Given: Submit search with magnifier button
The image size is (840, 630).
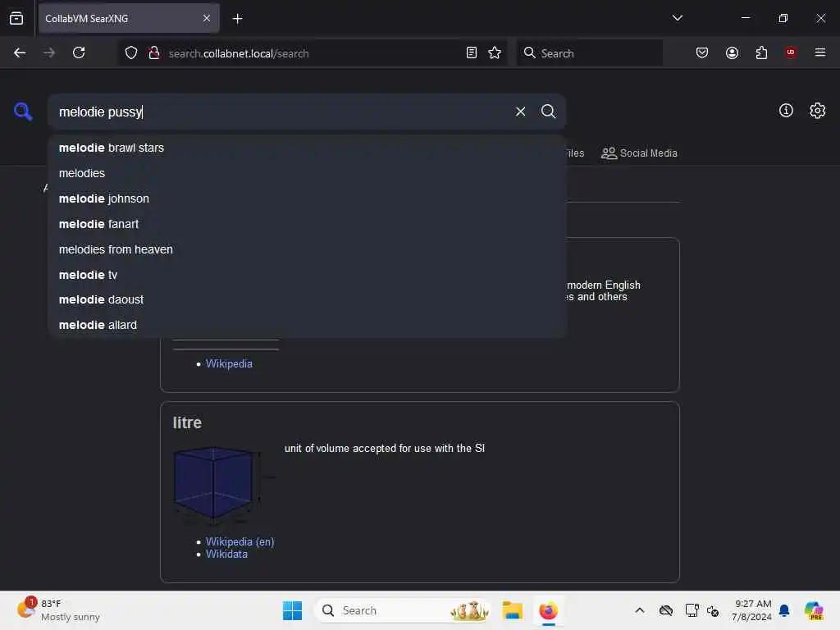Looking at the screenshot, I should (x=548, y=112).
